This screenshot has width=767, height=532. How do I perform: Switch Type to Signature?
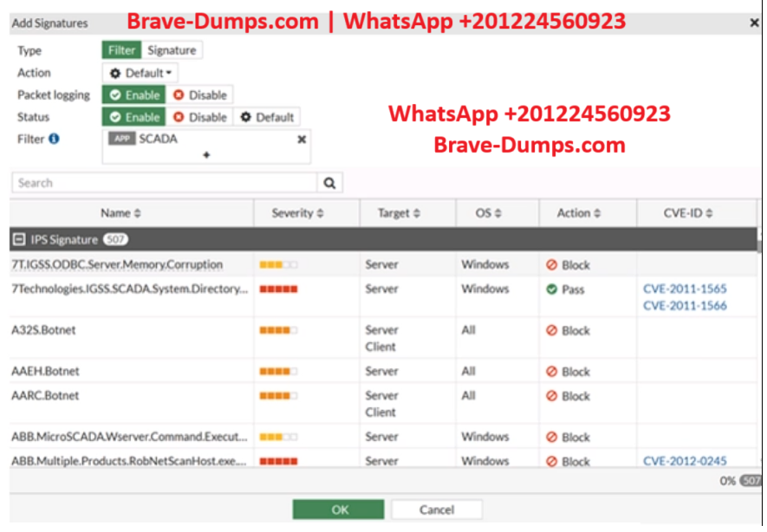click(172, 51)
